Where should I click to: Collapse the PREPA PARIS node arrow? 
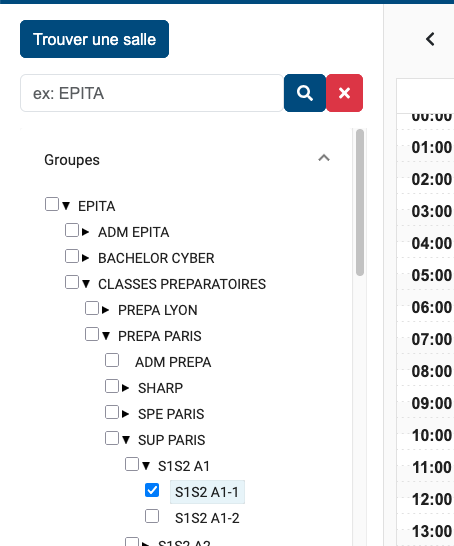point(106,336)
